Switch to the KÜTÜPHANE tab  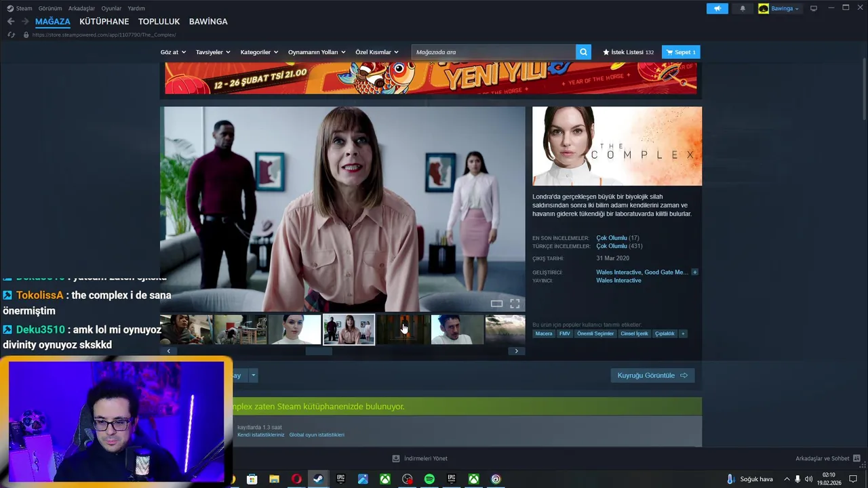(x=104, y=22)
